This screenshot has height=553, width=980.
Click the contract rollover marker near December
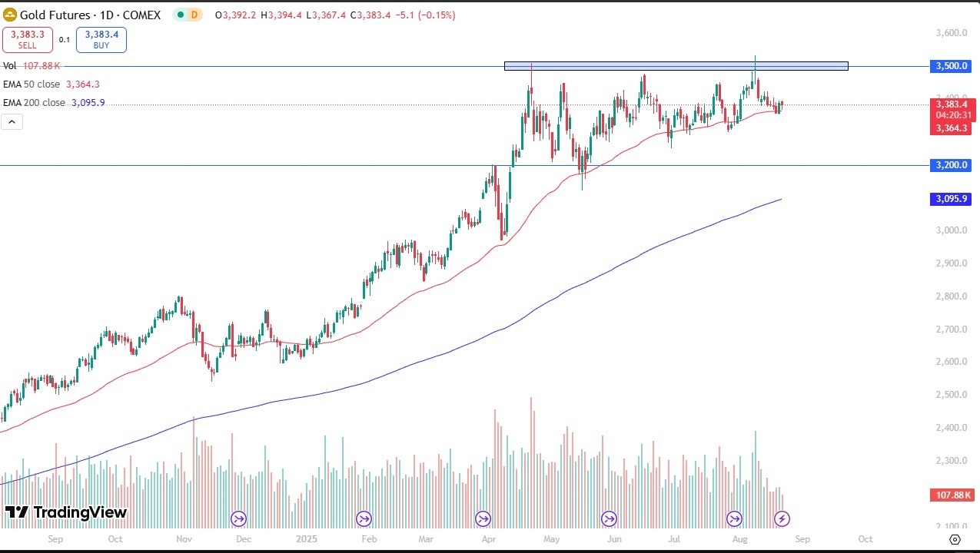239,518
